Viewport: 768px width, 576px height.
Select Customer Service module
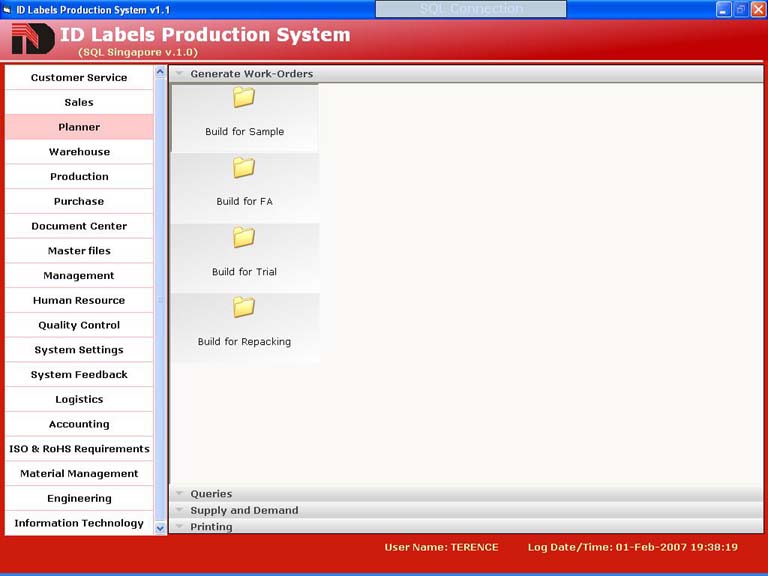pos(79,78)
